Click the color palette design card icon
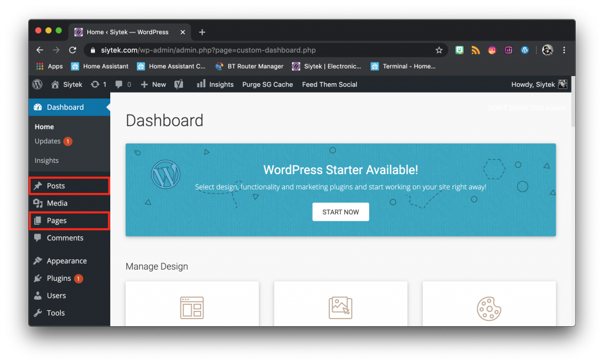Image resolution: width=604 pixels, height=364 pixels. (489, 309)
